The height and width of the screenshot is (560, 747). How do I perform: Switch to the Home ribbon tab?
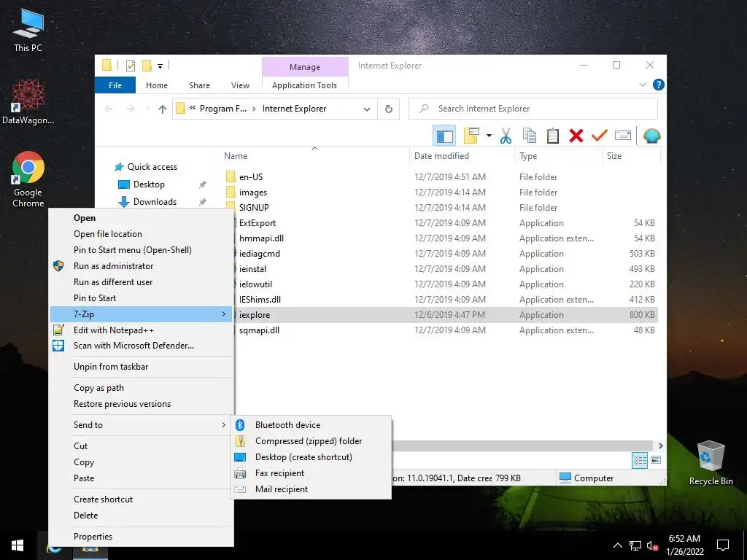pyautogui.click(x=157, y=85)
